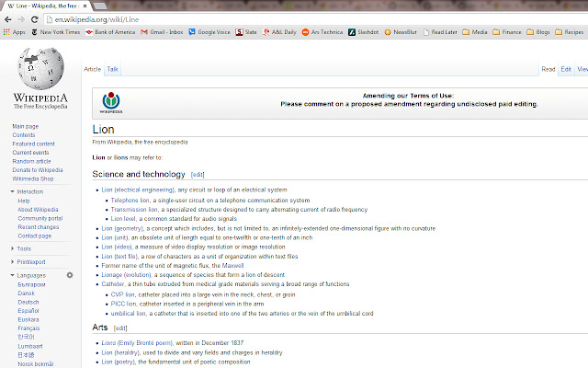Go to Main page in sidebar
588x368 pixels.
point(25,127)
